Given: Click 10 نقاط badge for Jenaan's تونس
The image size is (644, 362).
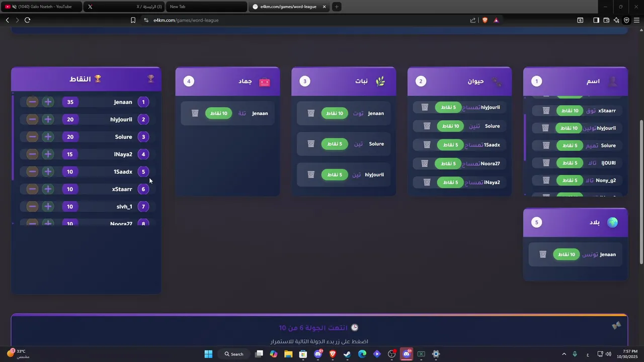Looking at the screenshot, I should coord(567,254).
